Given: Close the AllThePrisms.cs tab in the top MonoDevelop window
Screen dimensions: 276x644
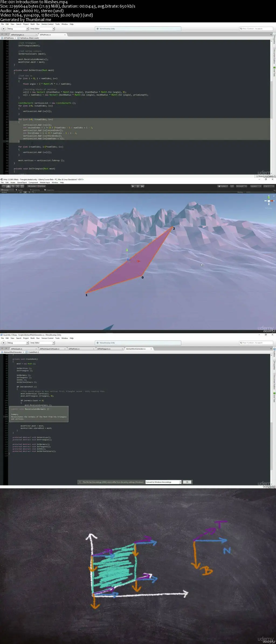Looking at the screenshot, I should point(65,35).
